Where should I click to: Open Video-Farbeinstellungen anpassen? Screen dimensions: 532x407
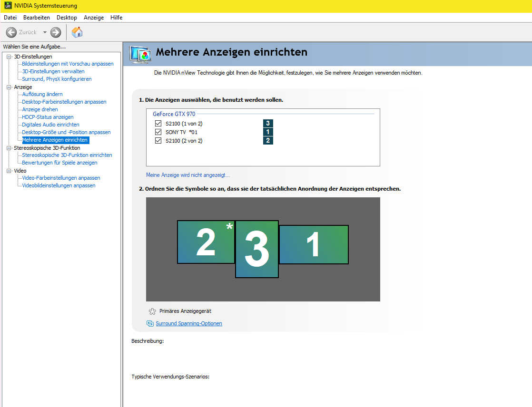point(61,178)
